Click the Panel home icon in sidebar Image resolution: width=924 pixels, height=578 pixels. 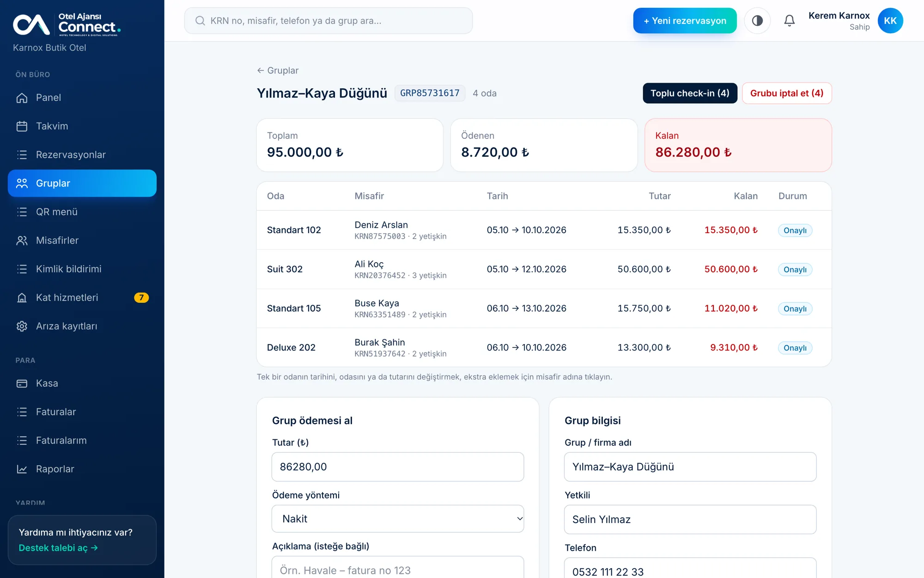click(22, 98)
